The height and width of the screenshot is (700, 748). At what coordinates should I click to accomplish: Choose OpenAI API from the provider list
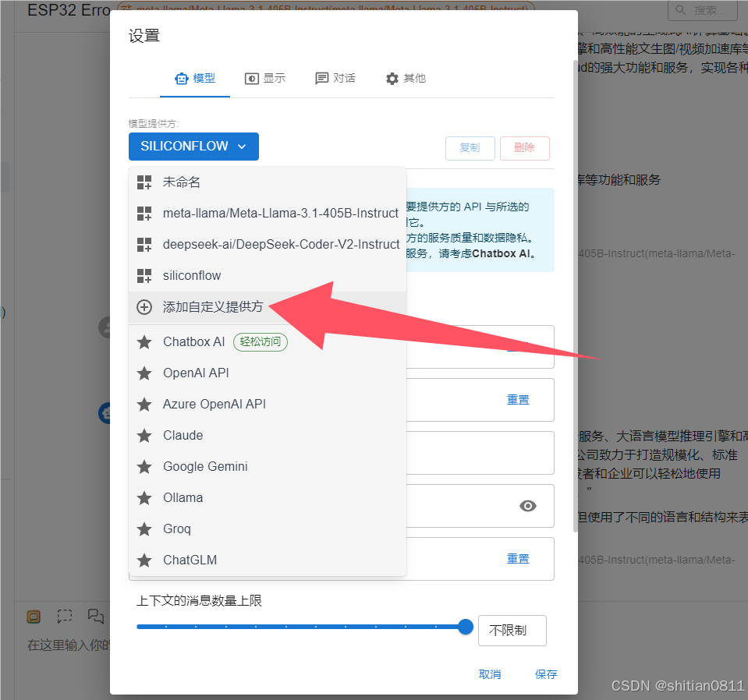268,373
